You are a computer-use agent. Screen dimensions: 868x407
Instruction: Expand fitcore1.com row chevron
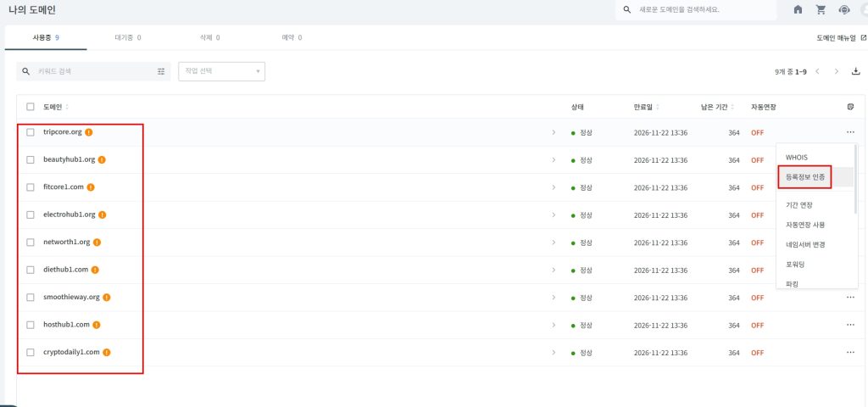pos(554,187)
